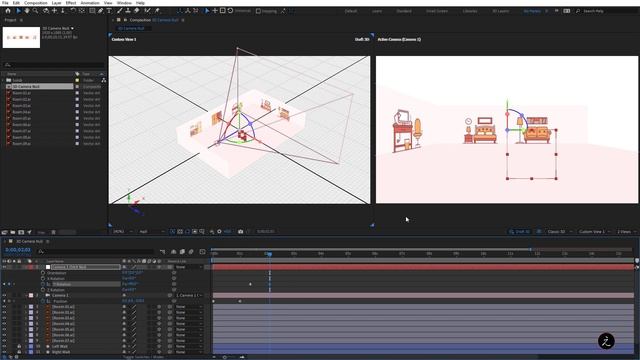Image resolution: width=640 pixels, height=360 pixels.
Task: Click the red label swatch of layer 1
Action: 31,267
